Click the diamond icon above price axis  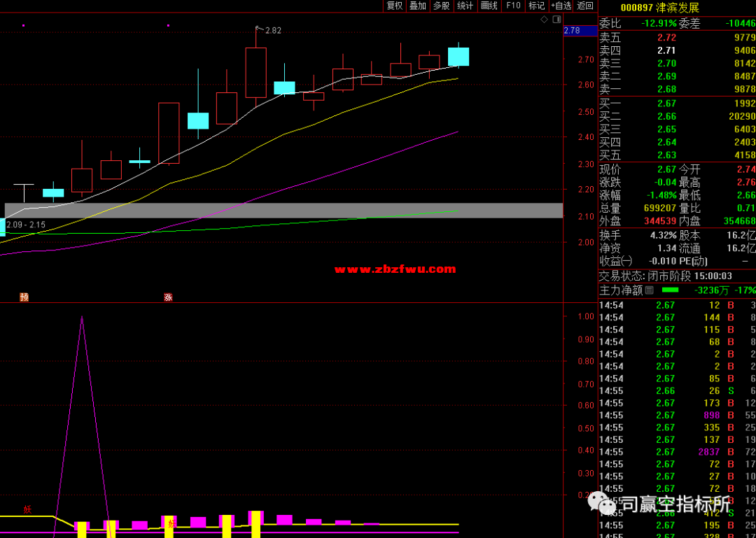pos(545,20)
